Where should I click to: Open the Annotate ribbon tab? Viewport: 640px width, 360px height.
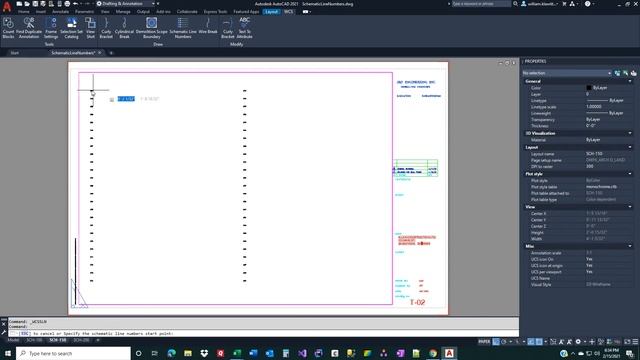[x=60, y=12]
